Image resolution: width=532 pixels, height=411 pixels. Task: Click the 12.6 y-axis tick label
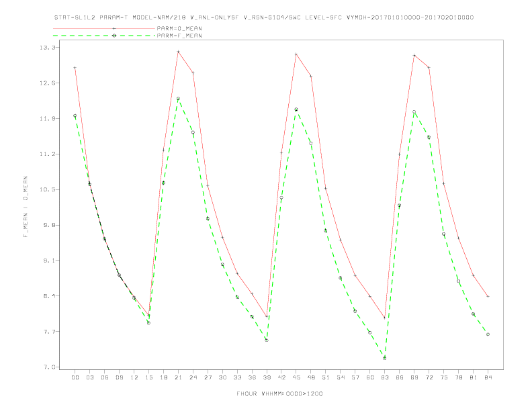pos(46,83)
